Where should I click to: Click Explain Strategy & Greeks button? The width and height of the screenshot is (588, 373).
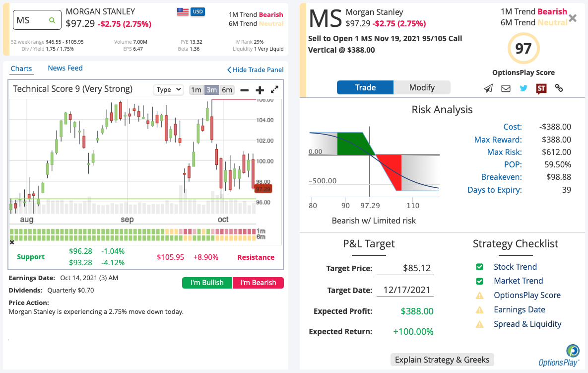[442, 360]
